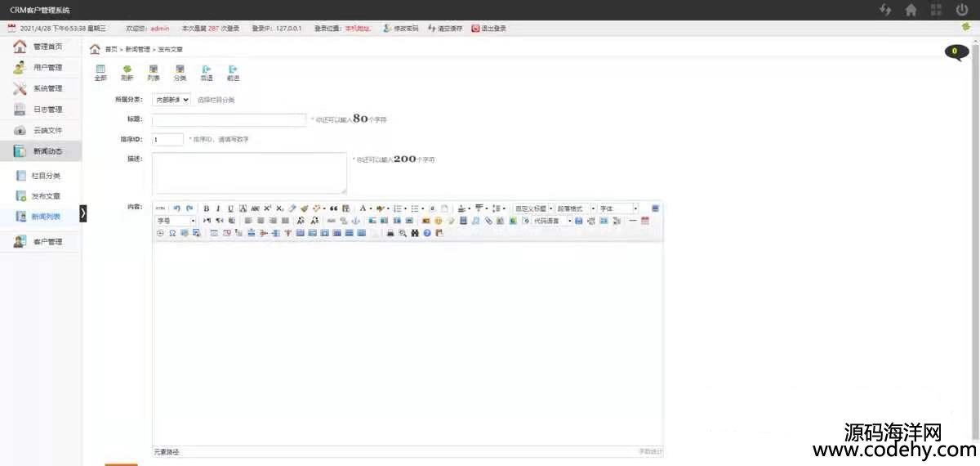
Task: Click the editor help question-mark icon
Action: [x=427, y=233]
